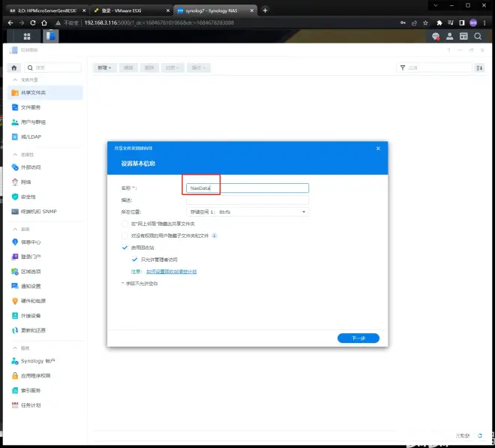Viewport: 495px width, 448px height.
Task: Close the shared folder creation wizard
Action: point(378,148)
